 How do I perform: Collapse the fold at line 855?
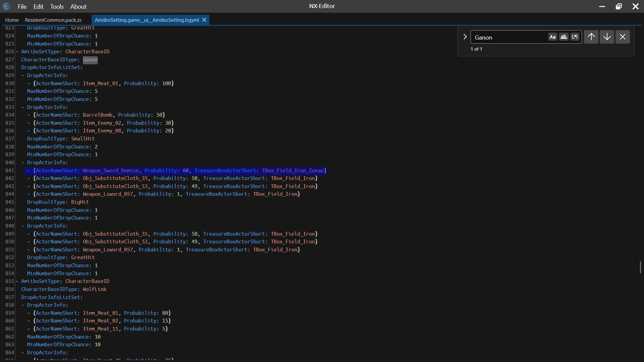[x=17, y=281]
